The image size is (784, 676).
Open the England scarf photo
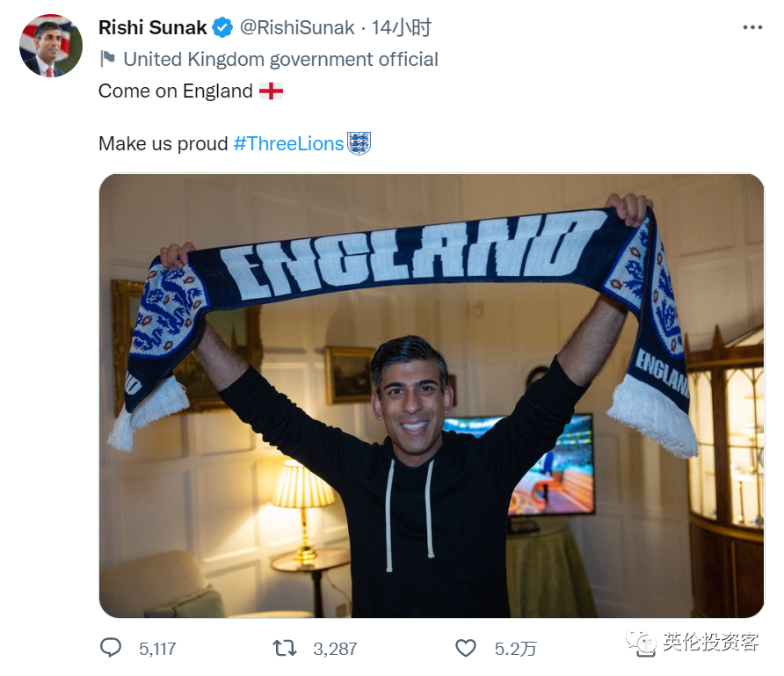431,396
